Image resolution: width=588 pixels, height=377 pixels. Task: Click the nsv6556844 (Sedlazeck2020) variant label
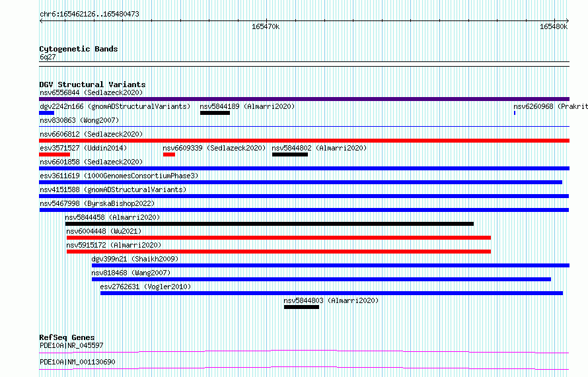tap(91, 92)
